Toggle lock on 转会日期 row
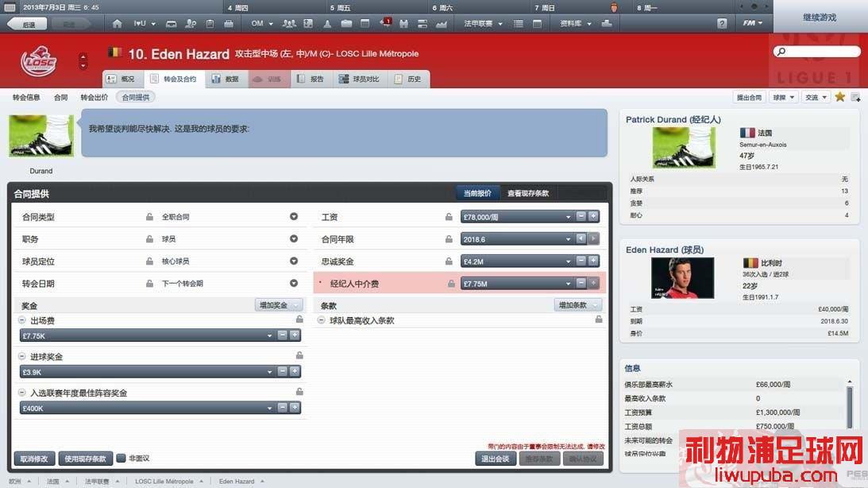 149,283
